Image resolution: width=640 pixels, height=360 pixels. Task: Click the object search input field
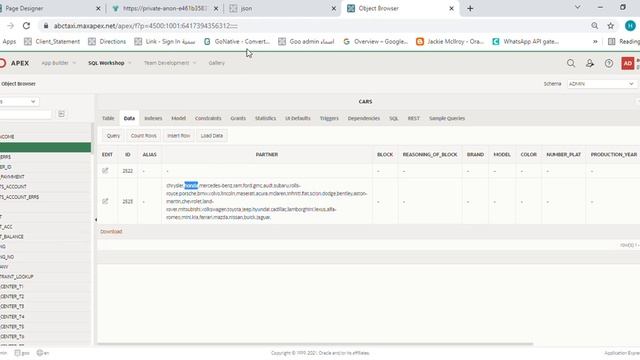tap(26, 114)
